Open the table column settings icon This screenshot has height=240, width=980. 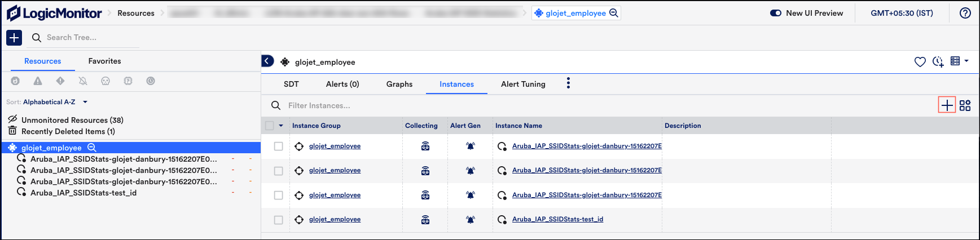point(965,105)
